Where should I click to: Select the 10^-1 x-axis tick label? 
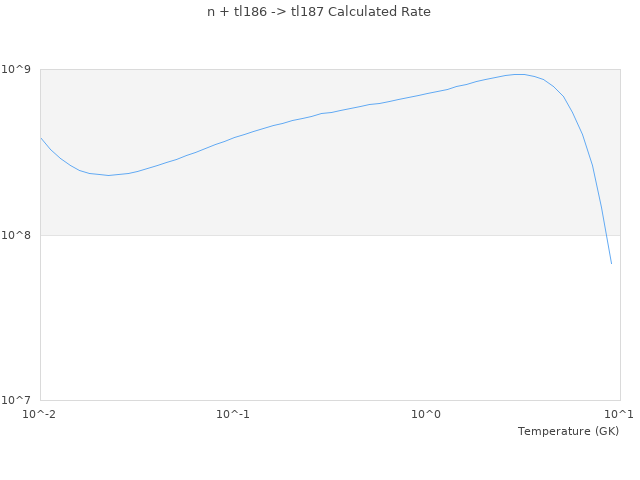tap(233, 414)
